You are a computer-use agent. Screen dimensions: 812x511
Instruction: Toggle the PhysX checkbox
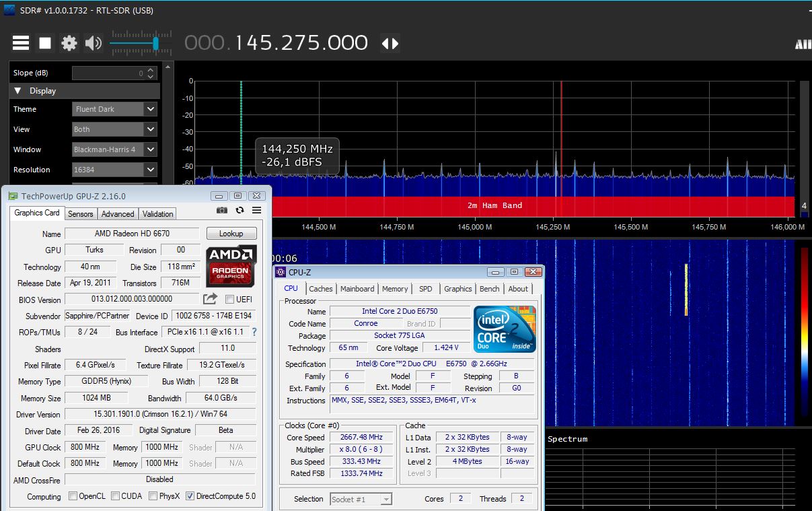click(153, 496)
